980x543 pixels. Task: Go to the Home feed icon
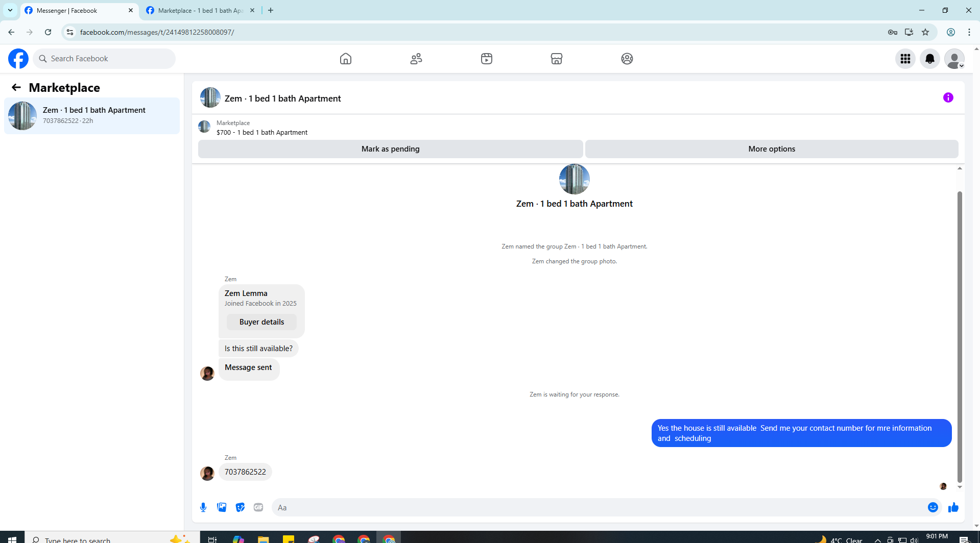coord(346,59)
